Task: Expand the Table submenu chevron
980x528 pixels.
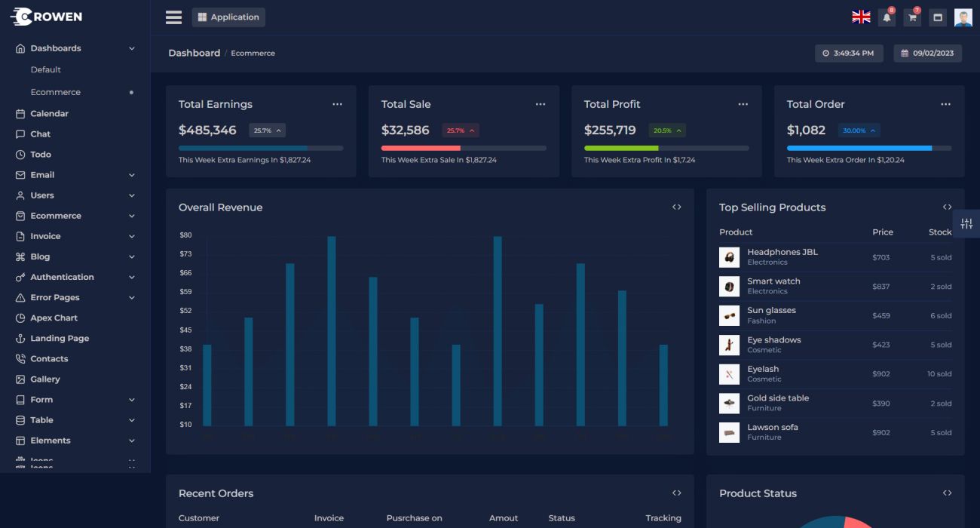Action: pyautogui.click(x=132, y=420)
